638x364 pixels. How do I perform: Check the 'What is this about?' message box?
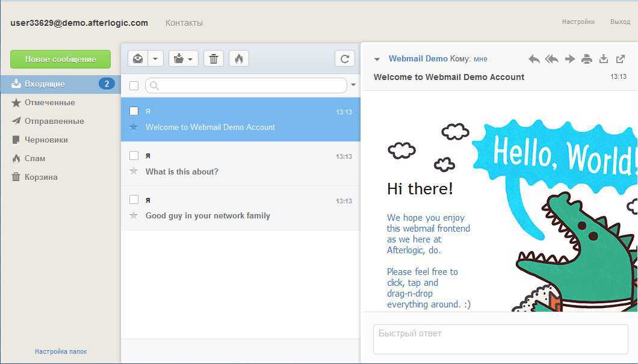(134, 155)
